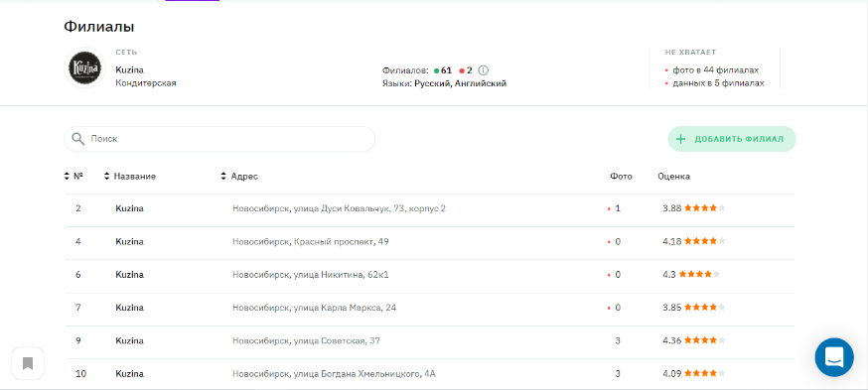
Task: Click photo count 3 for Богдана Хмельницкого branch
Action: 618,374
